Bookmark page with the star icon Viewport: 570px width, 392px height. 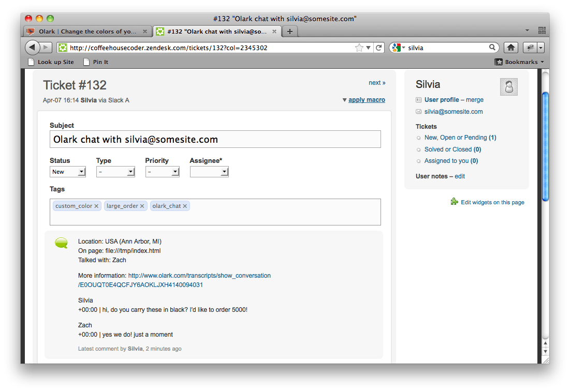click(359, 48)
